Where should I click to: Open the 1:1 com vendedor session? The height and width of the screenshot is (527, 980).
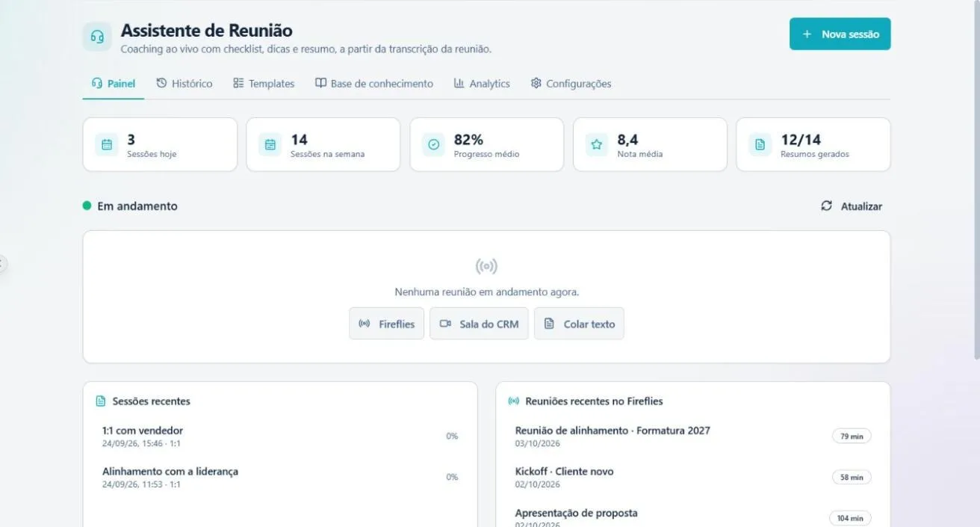click(x=280, y=437)
